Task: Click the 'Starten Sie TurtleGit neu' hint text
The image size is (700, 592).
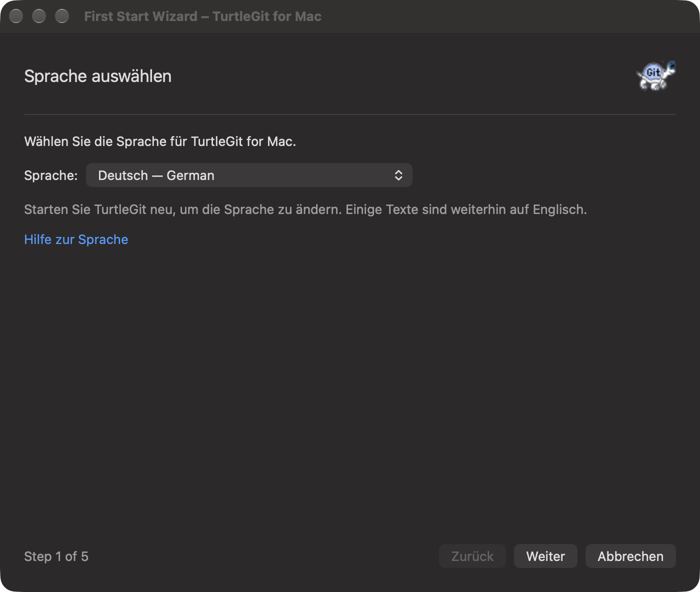Action: click(x=305, y=209)
